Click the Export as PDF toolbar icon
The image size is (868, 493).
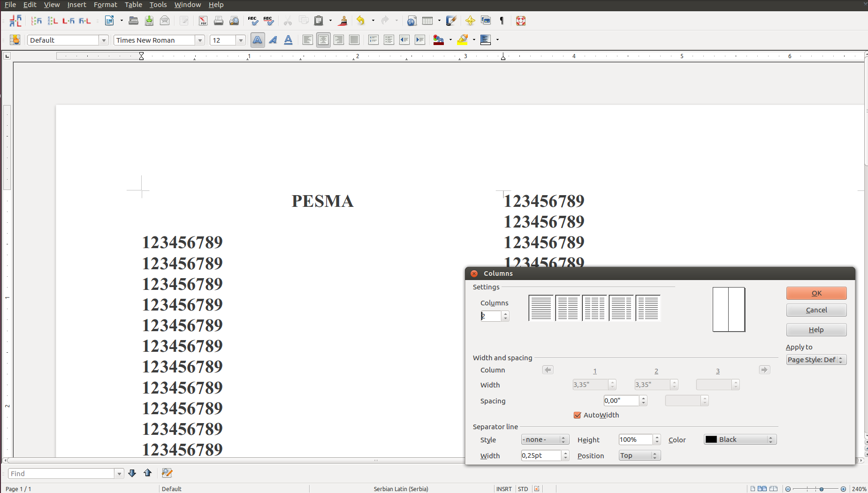(x=203, y=21)
